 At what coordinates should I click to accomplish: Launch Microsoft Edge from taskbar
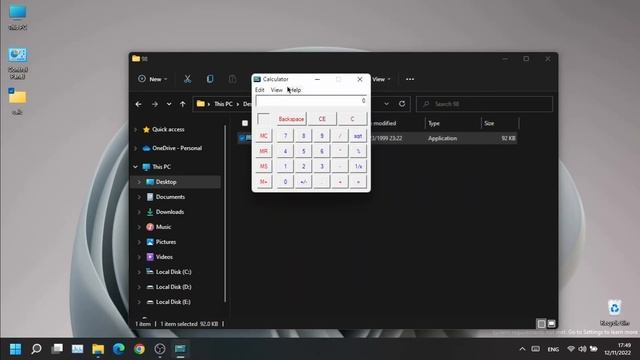click(x=119, y=349)
